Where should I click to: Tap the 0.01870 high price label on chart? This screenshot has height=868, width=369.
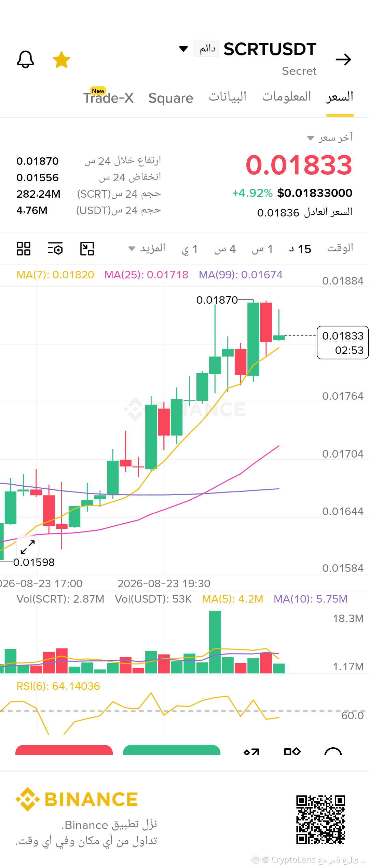[x=217, y=300]
